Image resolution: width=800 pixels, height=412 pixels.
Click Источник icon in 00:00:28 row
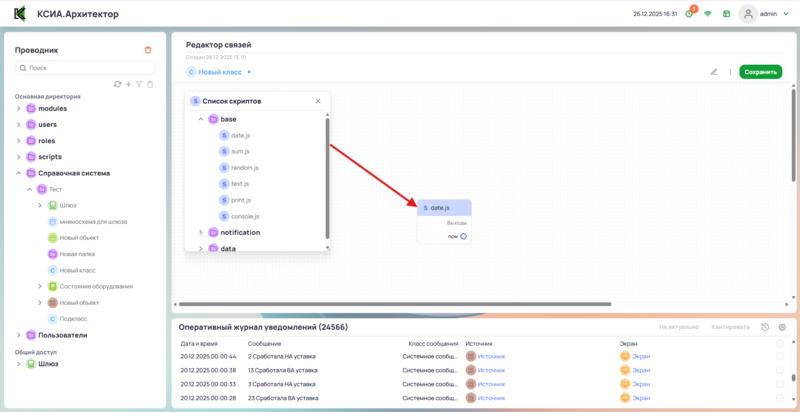click(471, 398)
